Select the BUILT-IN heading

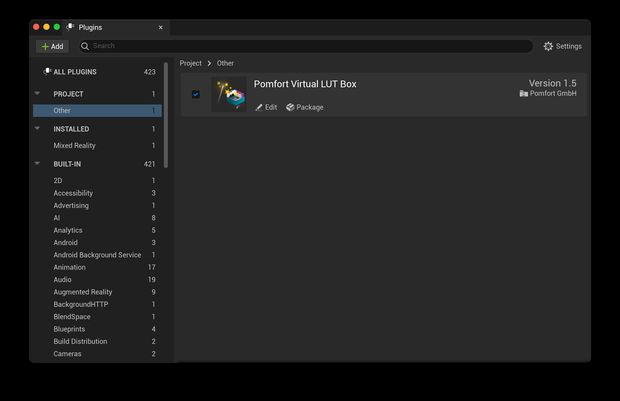[67, 164]
